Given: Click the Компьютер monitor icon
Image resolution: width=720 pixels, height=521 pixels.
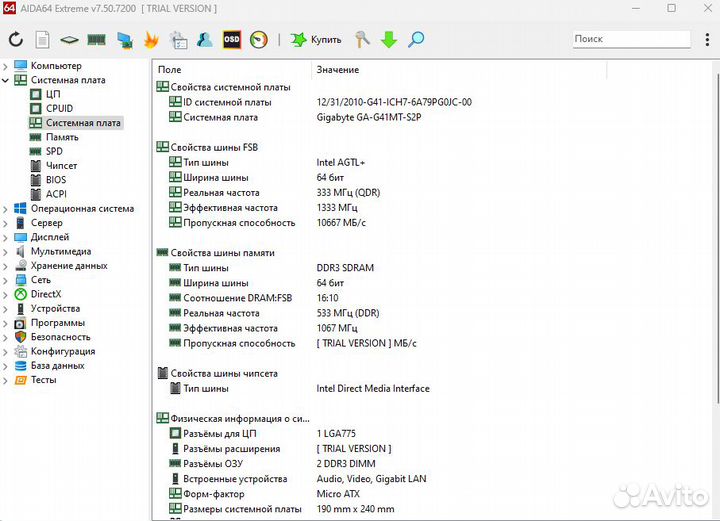Looking at the screenshot, I should tap(20, 66).
